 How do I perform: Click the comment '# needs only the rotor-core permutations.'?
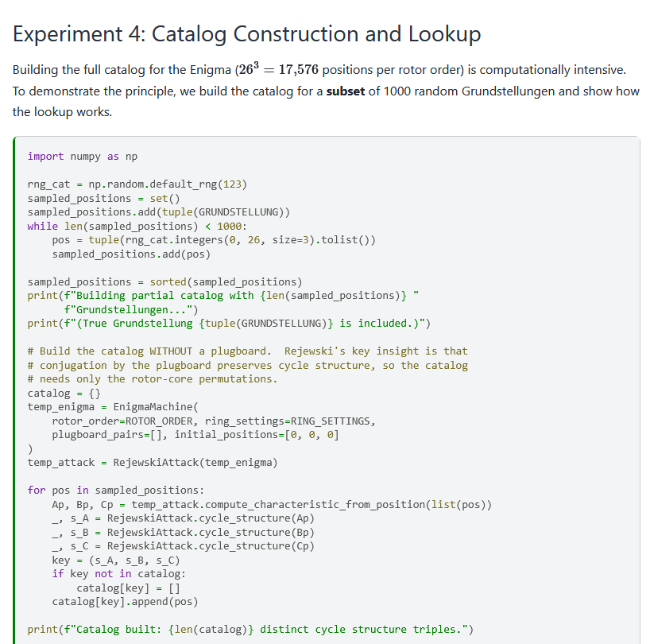153,378
